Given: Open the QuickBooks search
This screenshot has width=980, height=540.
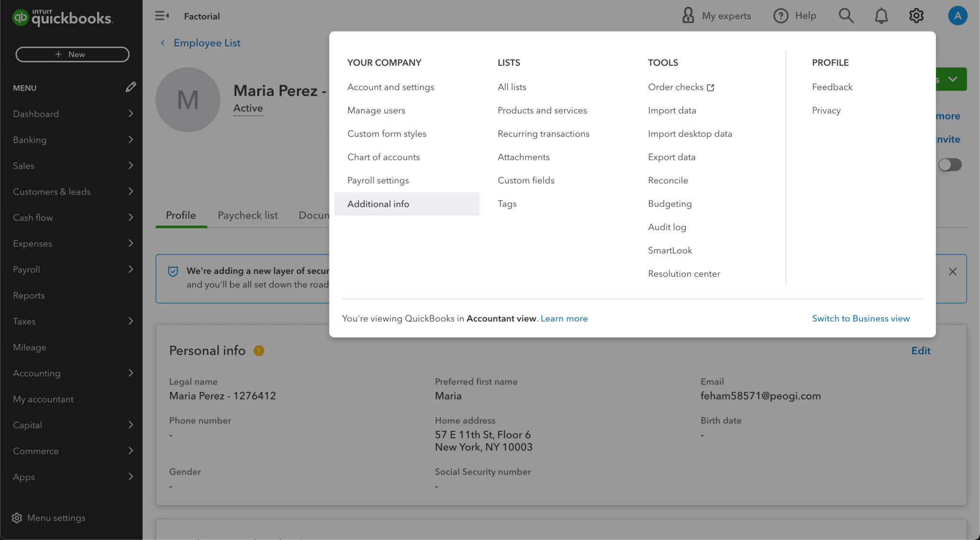Looking at the screenshot, I should click(846, 15).
